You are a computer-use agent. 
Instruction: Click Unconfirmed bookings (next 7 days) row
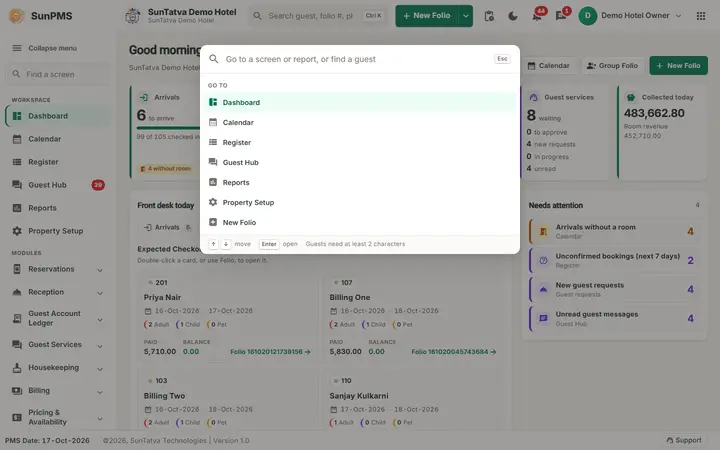(614, 260)
